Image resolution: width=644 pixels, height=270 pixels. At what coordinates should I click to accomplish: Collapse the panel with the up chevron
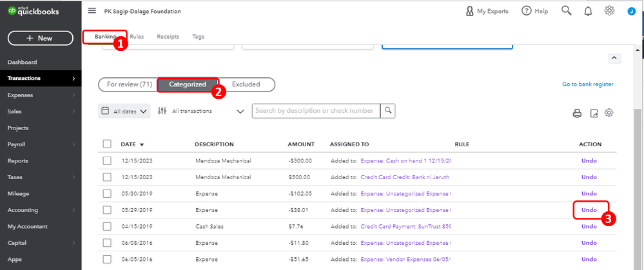614,58
